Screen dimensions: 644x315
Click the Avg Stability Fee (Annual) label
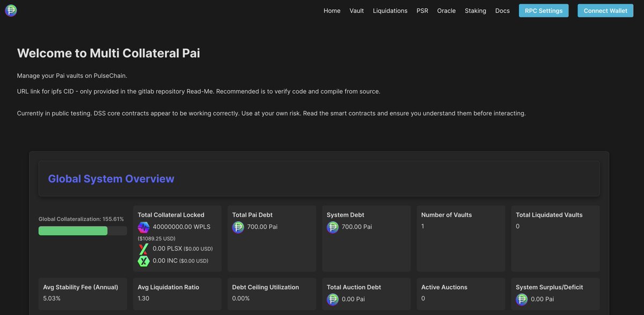point(80,287)
